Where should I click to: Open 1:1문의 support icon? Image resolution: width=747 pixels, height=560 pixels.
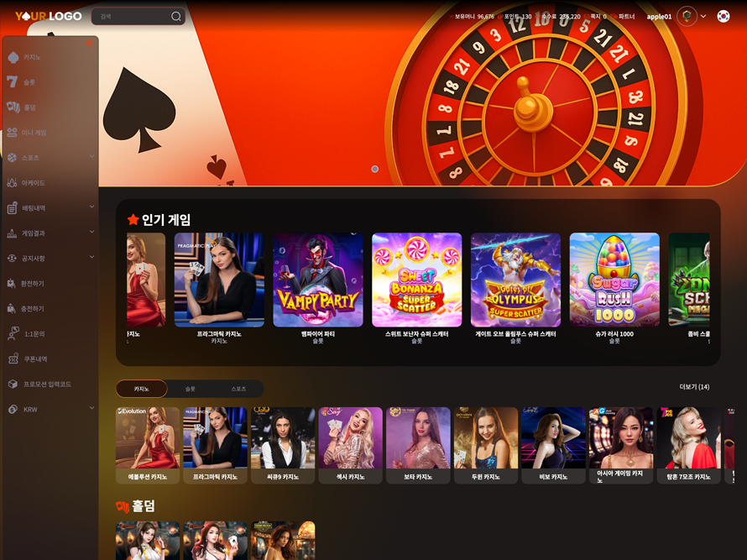(x=13, y=333)
